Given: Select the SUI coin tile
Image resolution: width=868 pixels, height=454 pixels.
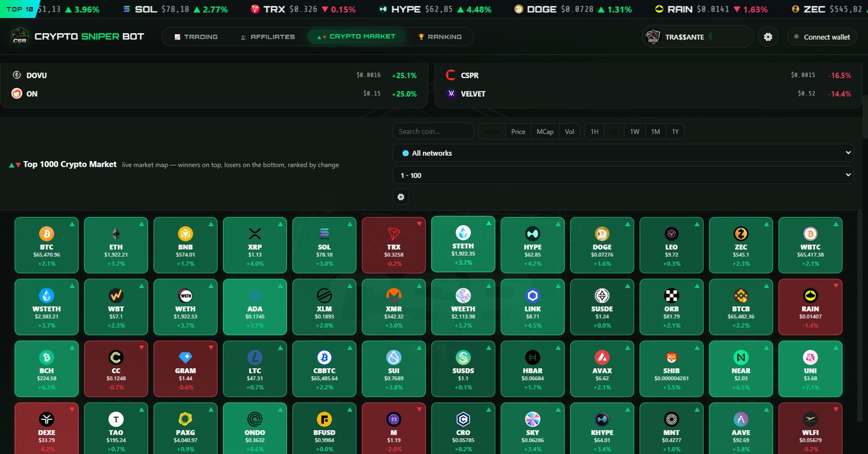Looking at the screenshot, I should (x=393, y=369).
